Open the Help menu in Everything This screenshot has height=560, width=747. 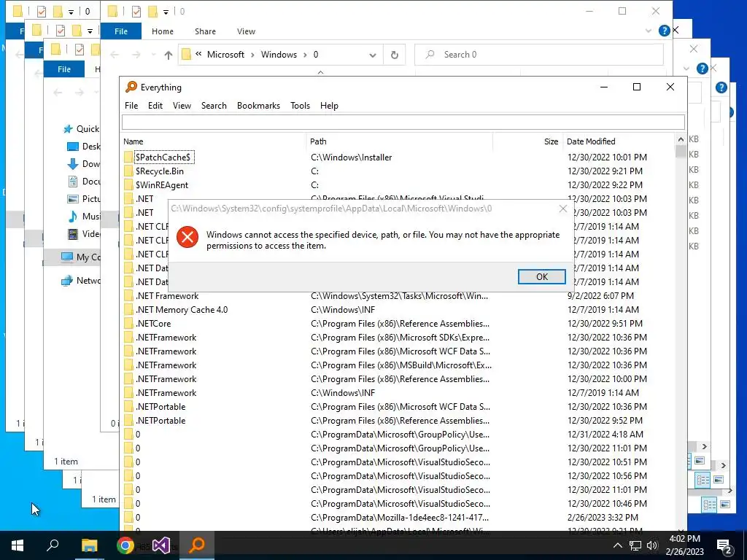point(329,106)
